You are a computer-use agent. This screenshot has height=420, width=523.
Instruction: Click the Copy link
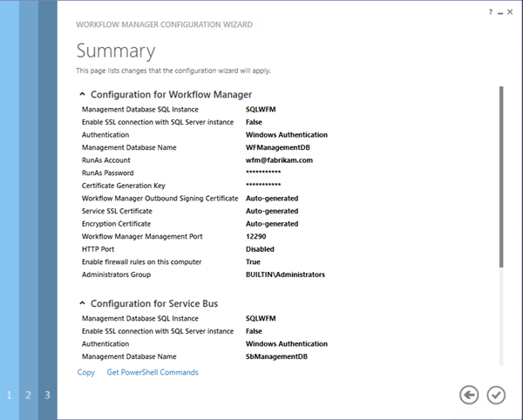click(86, 372)
